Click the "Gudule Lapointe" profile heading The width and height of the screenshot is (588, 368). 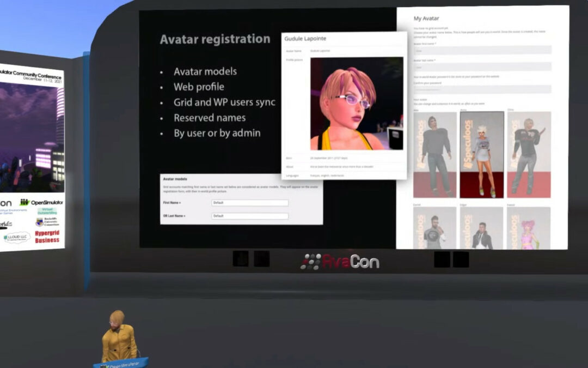tap(305, 38)
